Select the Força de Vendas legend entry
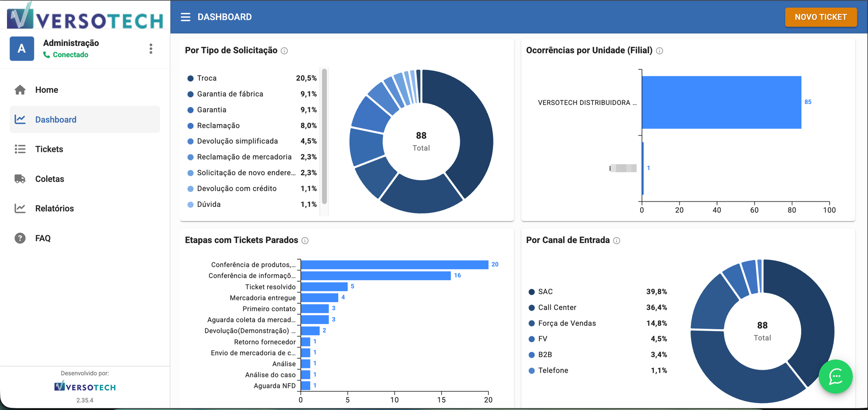The image size is (868, 410). pyautogui.click(x=598, y=323)
